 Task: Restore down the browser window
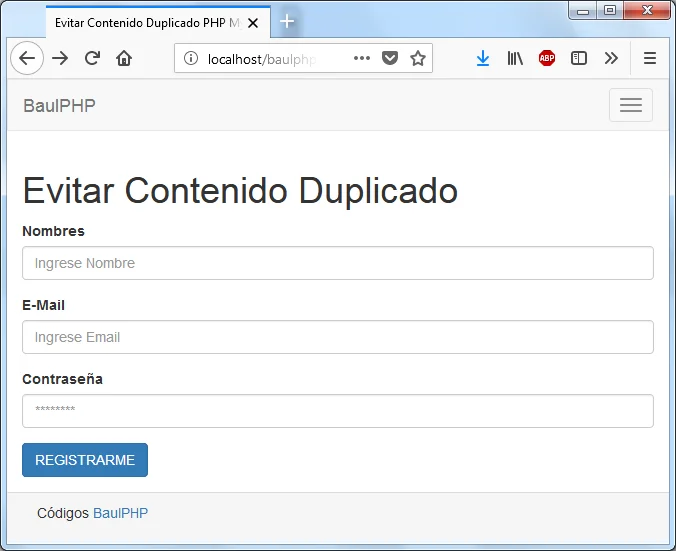610,10
